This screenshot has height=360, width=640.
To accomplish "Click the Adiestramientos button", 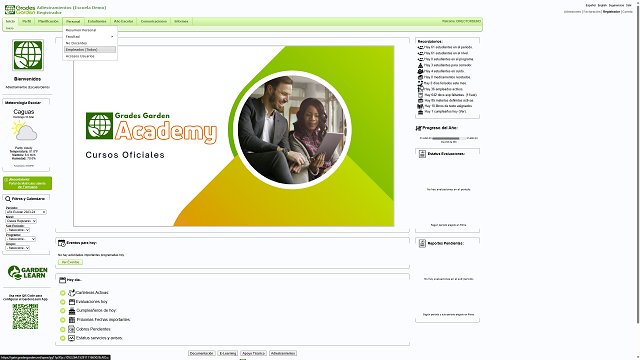I will tap(283, 353).
